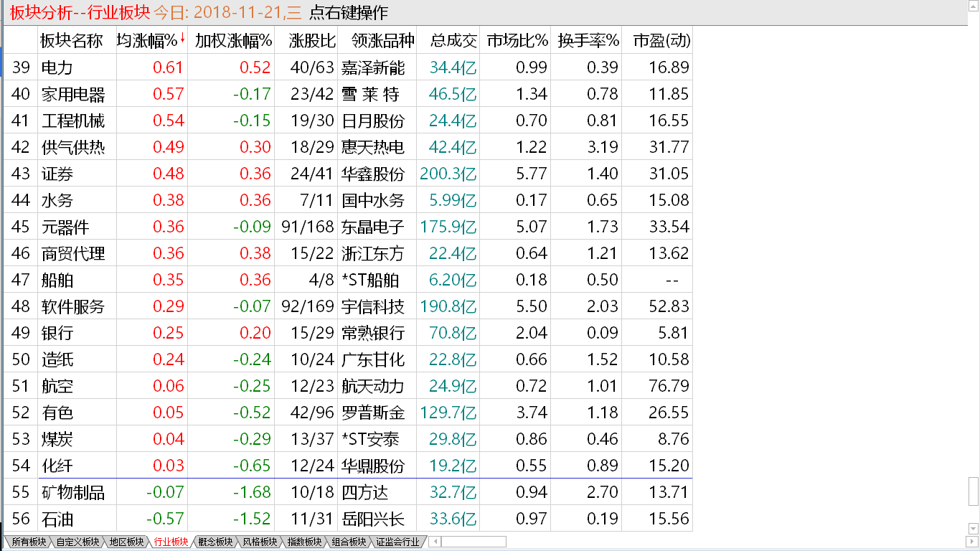
Task: Click leading stock 岳阳兴长
Action: [373, 519]
